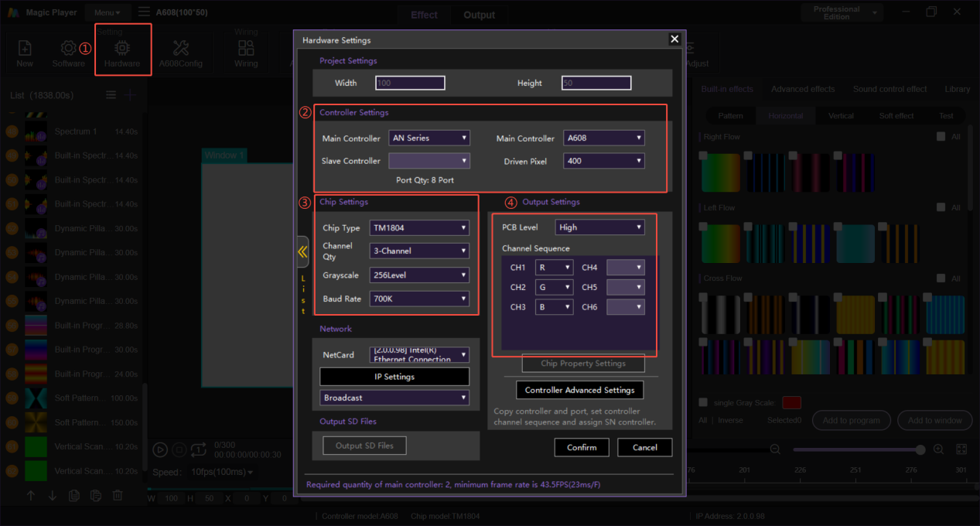Open the Slave Controller dropdown
980x526 pixels.
429,161
